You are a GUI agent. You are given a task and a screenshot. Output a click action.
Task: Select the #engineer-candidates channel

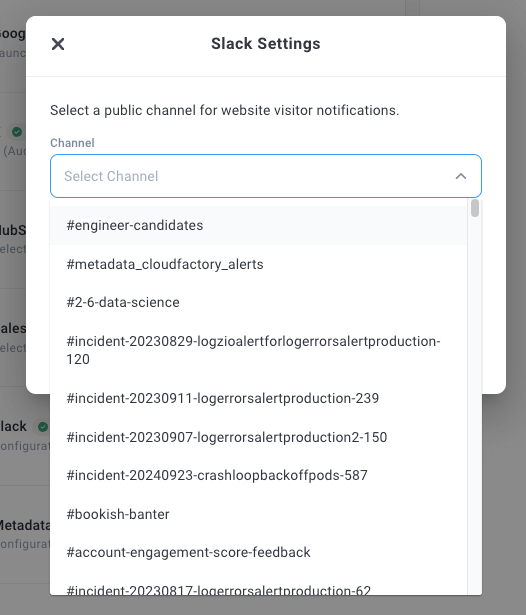[x=258, y=226]
